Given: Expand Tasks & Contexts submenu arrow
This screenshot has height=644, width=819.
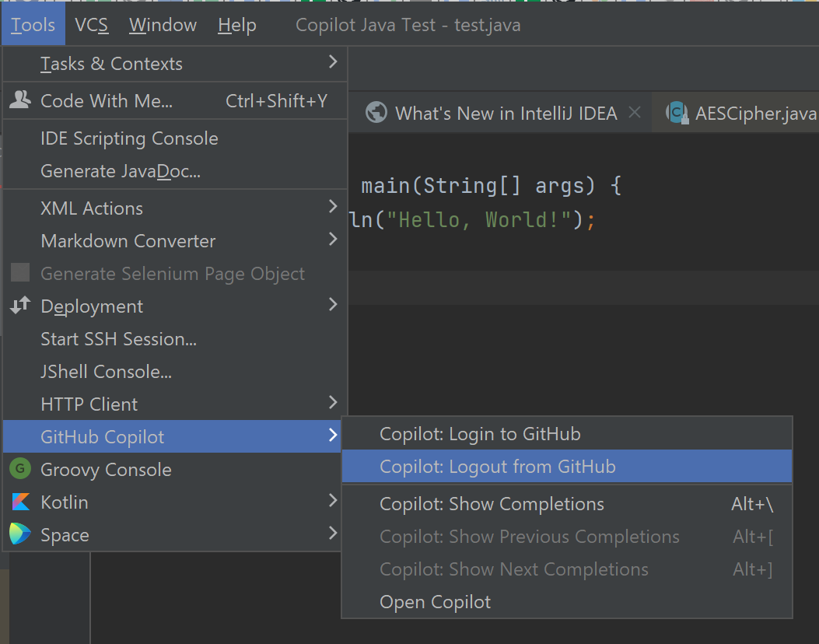Looking at the screenshot, I should pyautogui.click(x=333, y=63).
